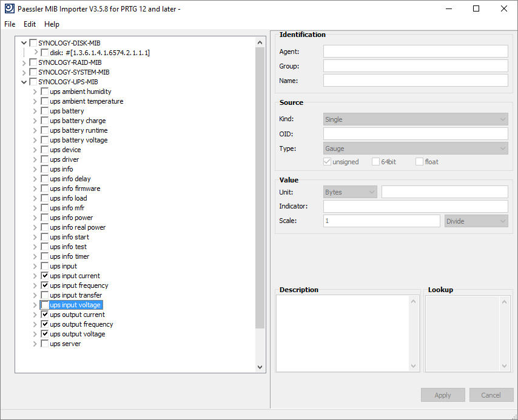Click the tree scroll down arrow
Image resolution: width=518 pixels, height=420 pixels.
pyautogui.click(x=260, y=367)
